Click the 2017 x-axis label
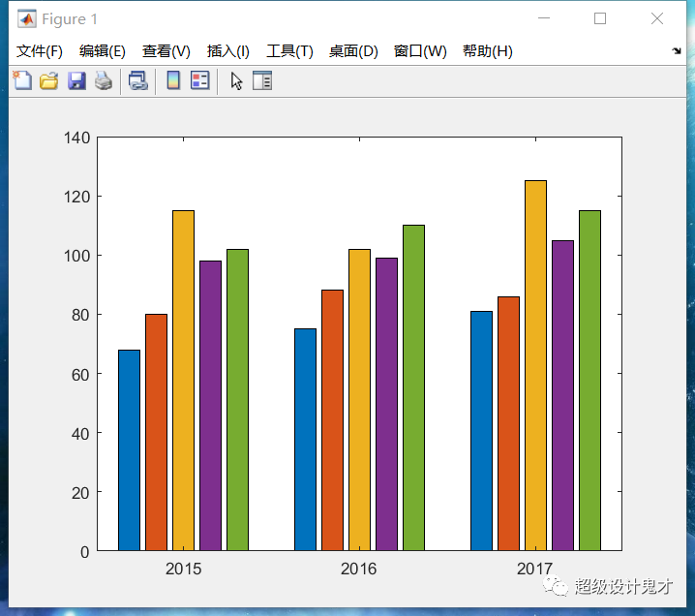 pos(534,569)
